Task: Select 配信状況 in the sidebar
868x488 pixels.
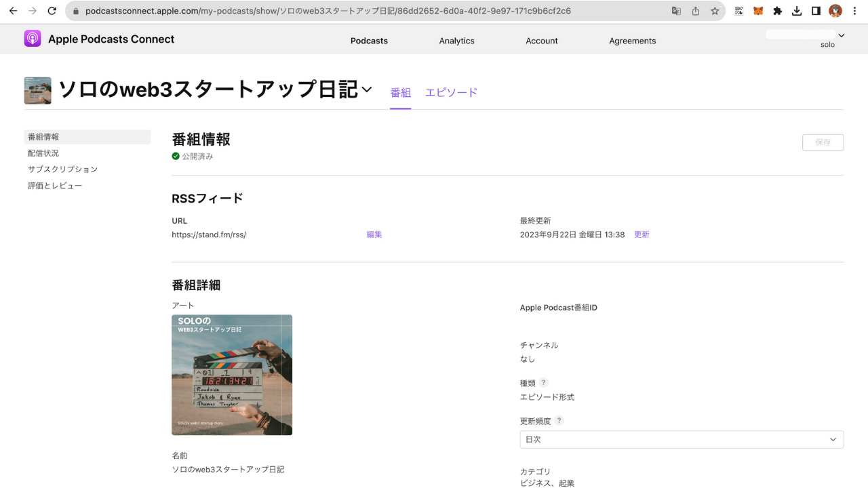Action: click(x=43, y=153)
